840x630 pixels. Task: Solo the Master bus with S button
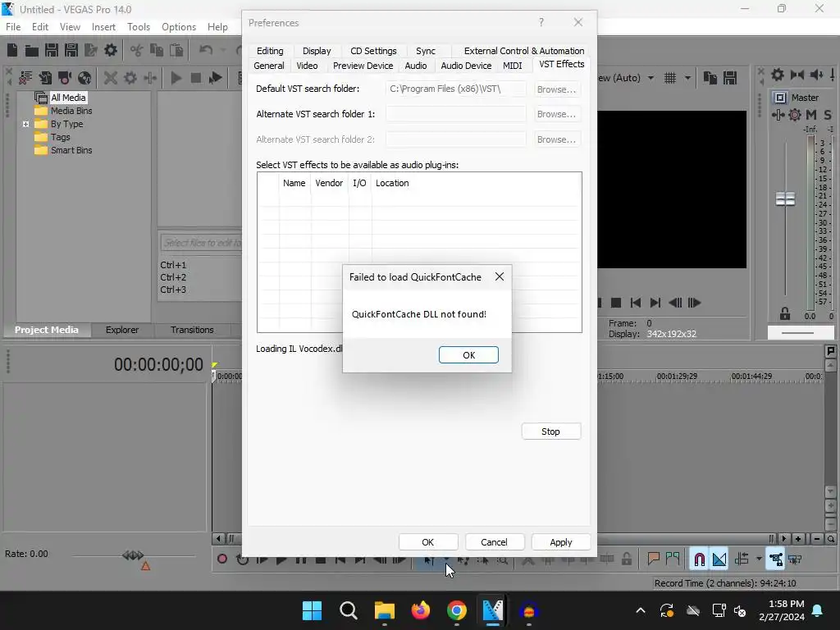[x=828, y=115]
